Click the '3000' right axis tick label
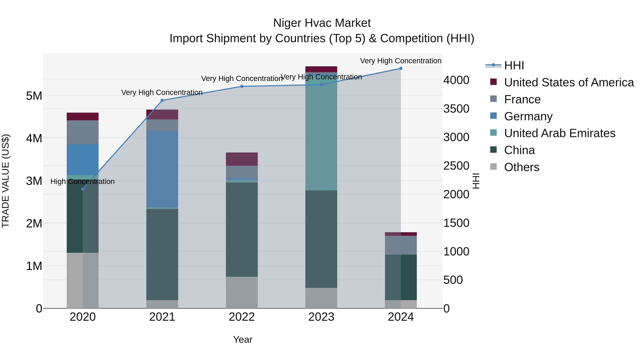644x362 pixels. [456, 137]
